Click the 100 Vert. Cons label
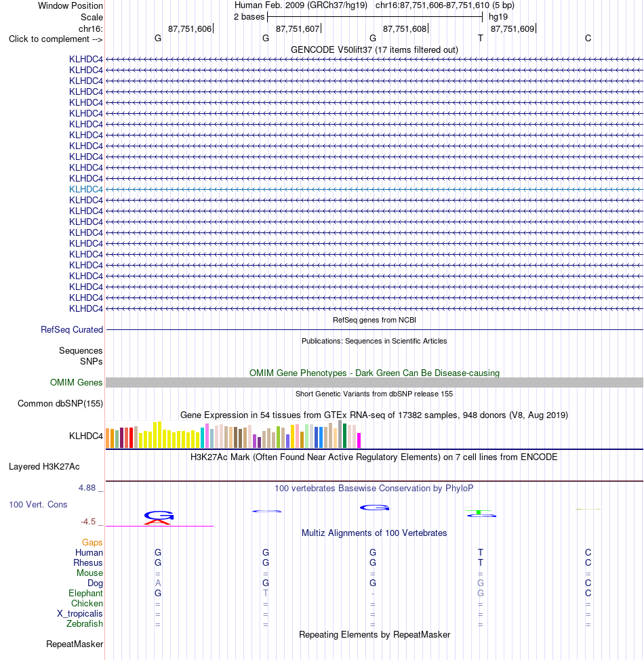This screenshot has width=644, height=660. pos(39,504)
